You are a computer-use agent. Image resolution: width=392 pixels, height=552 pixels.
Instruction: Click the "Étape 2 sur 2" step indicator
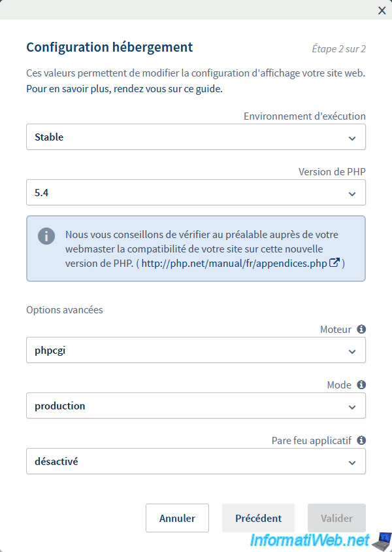coord(338,48)
